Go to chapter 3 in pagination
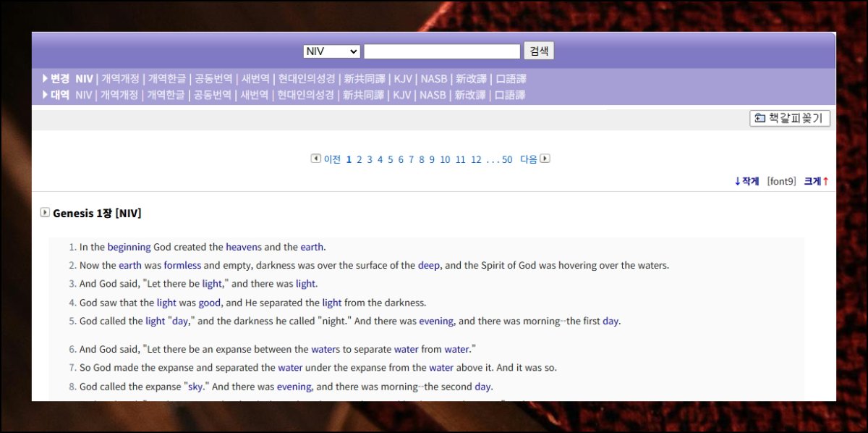The height and width of the screenshot is (433, 868). click(370, 159)
